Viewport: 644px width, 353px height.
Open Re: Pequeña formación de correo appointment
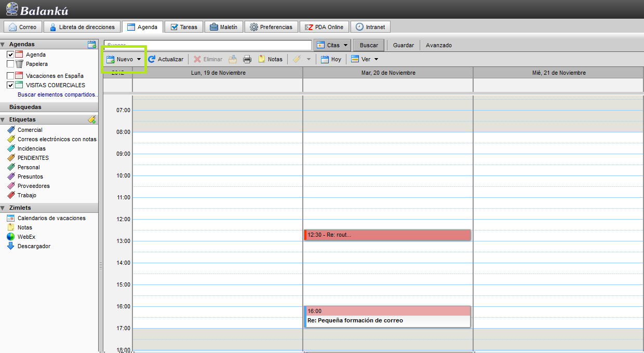click(x=387, y=317)
